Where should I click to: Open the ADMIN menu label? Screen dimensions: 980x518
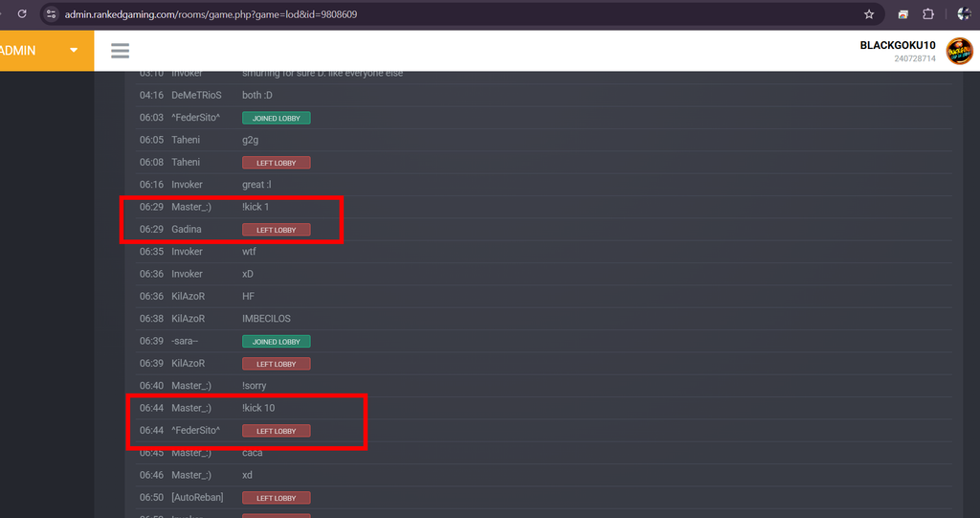(17, 51)
